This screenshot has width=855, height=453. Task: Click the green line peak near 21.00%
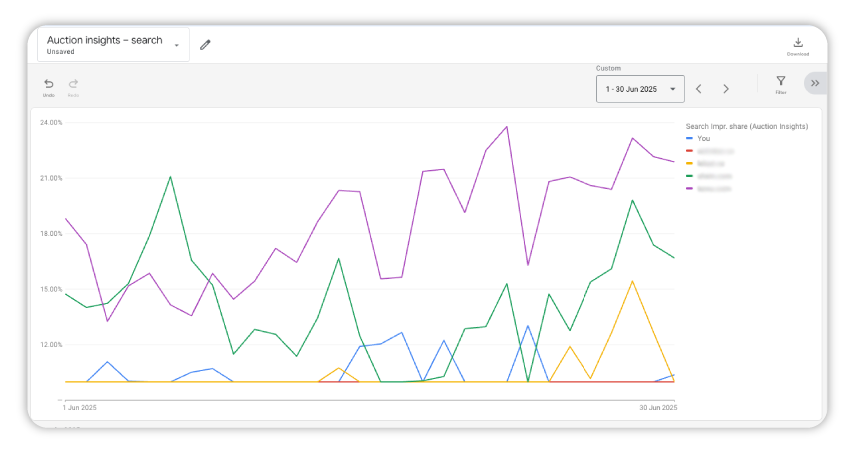(171, 177)
